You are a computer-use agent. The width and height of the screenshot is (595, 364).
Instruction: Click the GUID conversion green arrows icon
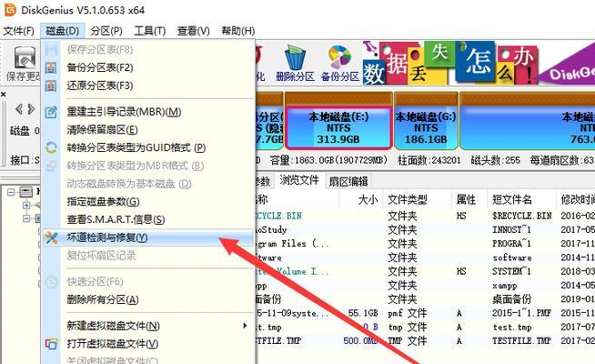[51, 147]
